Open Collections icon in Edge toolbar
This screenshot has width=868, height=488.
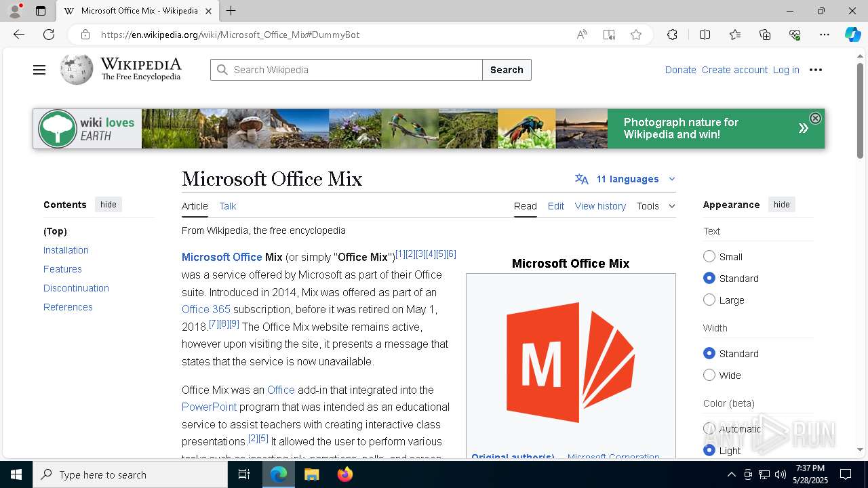[x=765, y=35]
